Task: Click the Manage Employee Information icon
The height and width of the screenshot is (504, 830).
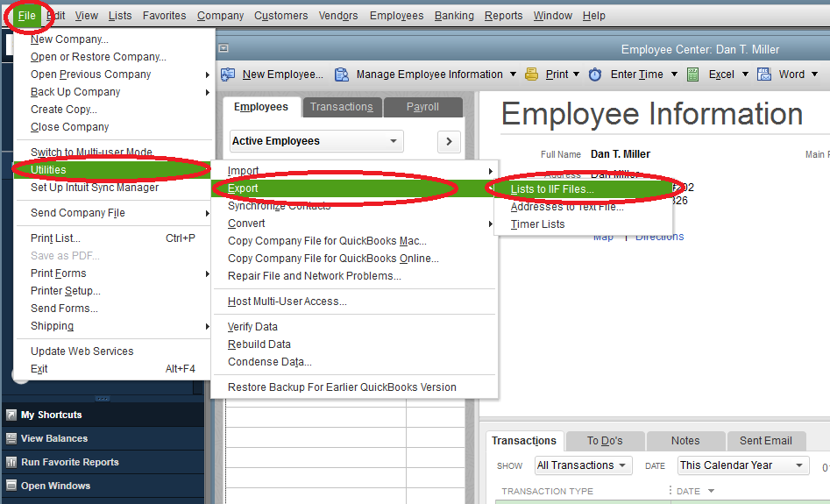Action: (342, 75)
